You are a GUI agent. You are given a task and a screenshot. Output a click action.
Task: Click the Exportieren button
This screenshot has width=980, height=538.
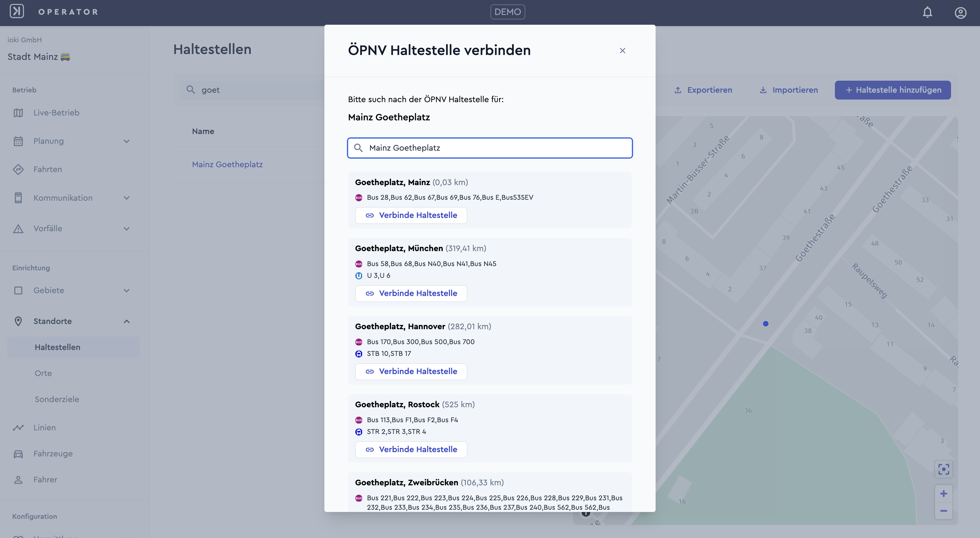pyautogui.click(x=703, y=90)
